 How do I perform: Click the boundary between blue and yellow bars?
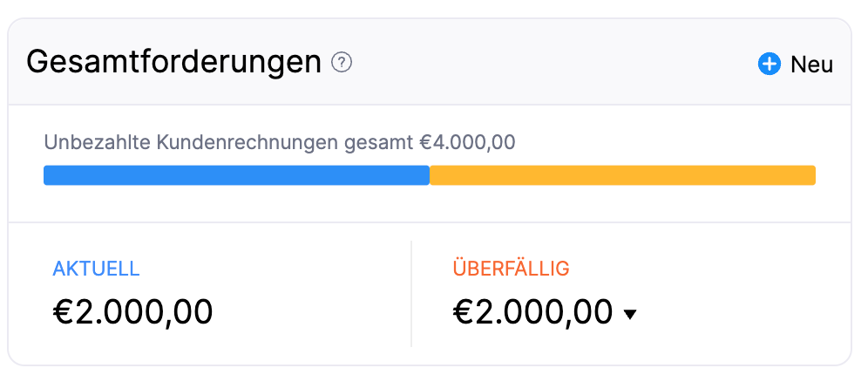(430, 175)
